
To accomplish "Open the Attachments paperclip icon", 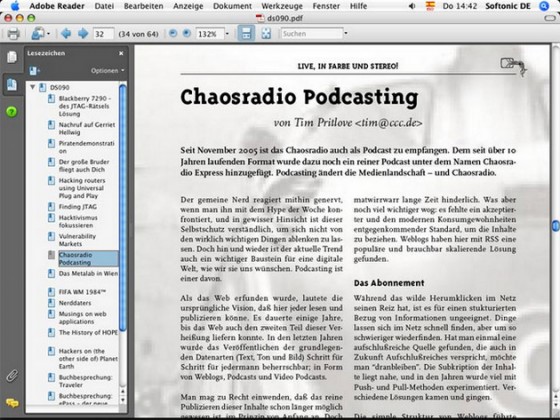I will pos(12,376).
